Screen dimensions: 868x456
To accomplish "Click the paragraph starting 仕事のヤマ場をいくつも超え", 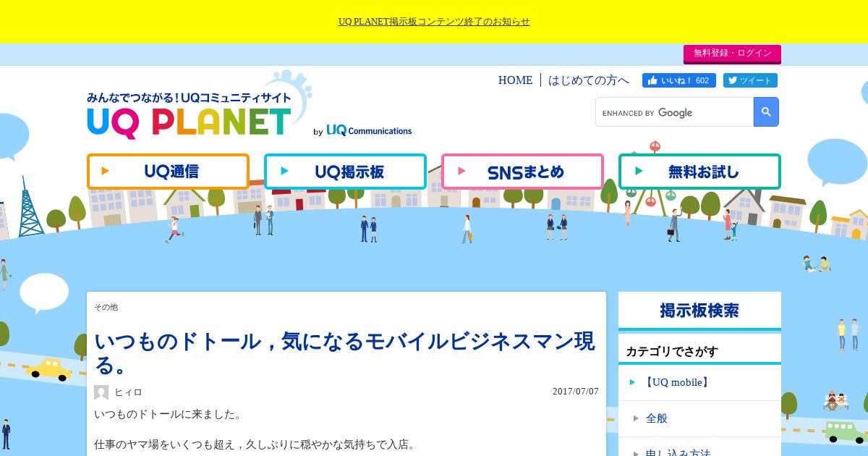I will (x=255, y=444).
